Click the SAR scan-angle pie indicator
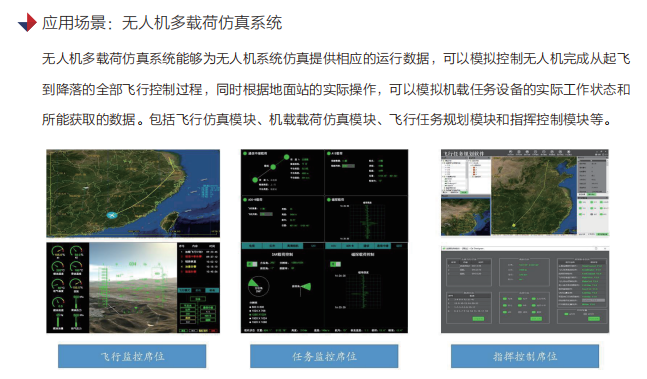 click(258, 287)
